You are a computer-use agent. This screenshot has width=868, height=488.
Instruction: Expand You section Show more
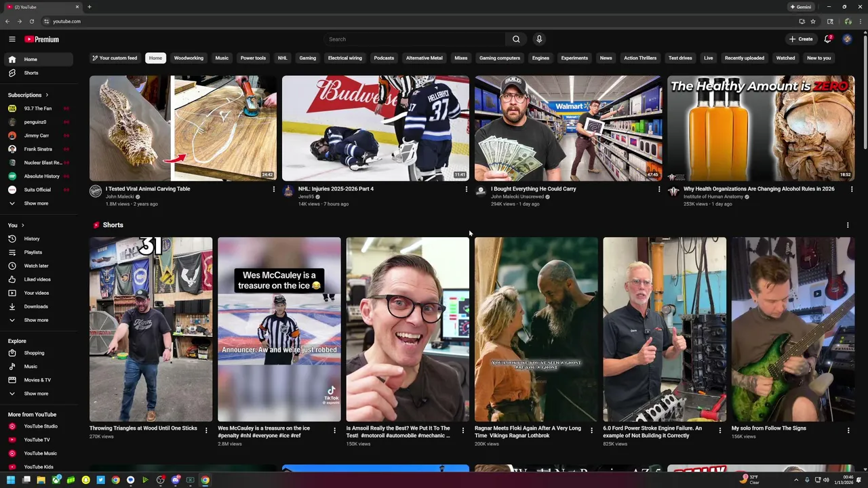39,320
